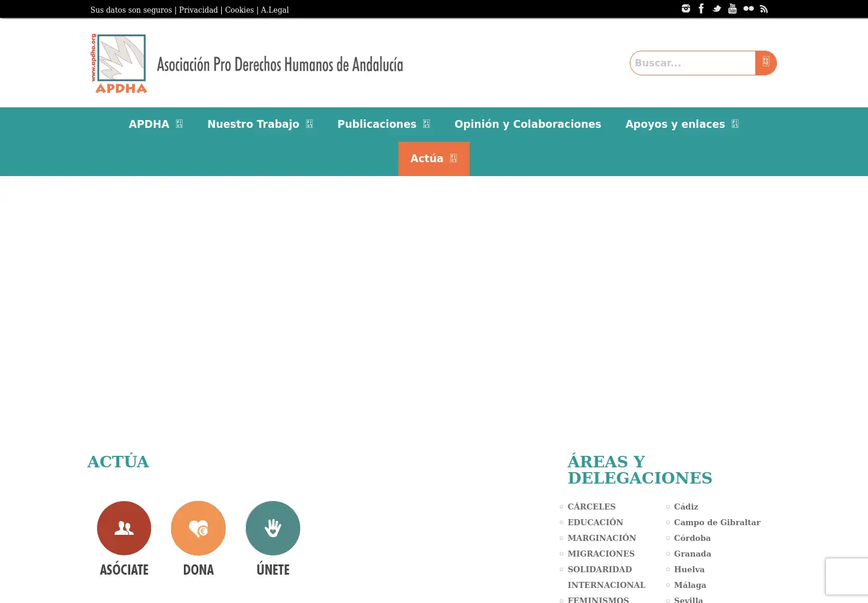
Task: Click the APDHA logo image
Action: pyautogui.click(x=119, y=63)
